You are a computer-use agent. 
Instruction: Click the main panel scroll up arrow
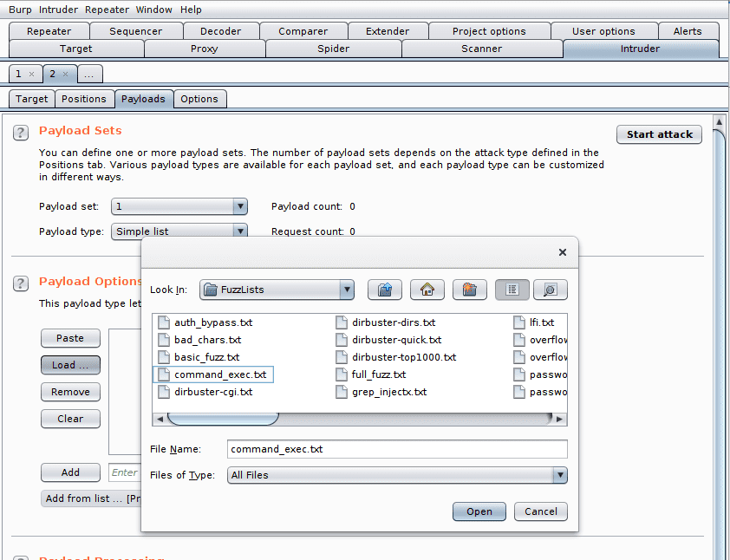tap(719, 121)
